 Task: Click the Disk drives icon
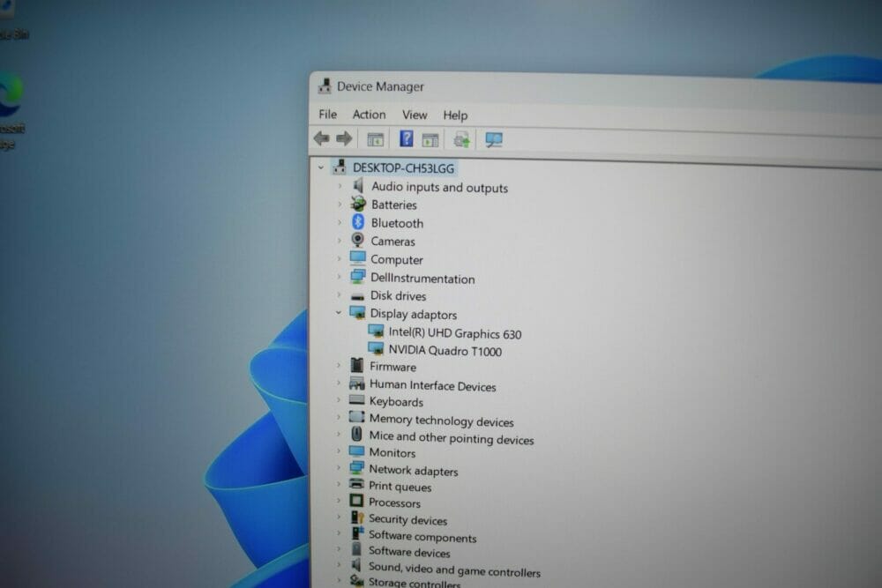[357, 295]
